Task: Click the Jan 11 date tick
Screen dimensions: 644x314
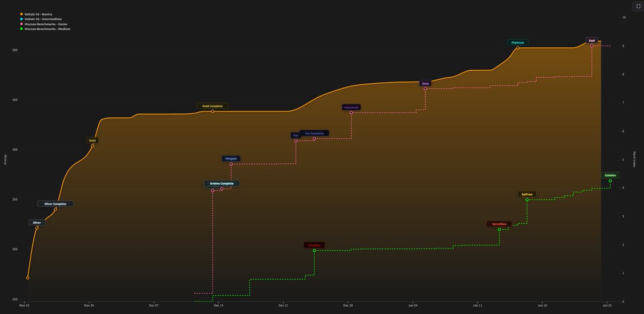Action: click(x=477, y=305)
